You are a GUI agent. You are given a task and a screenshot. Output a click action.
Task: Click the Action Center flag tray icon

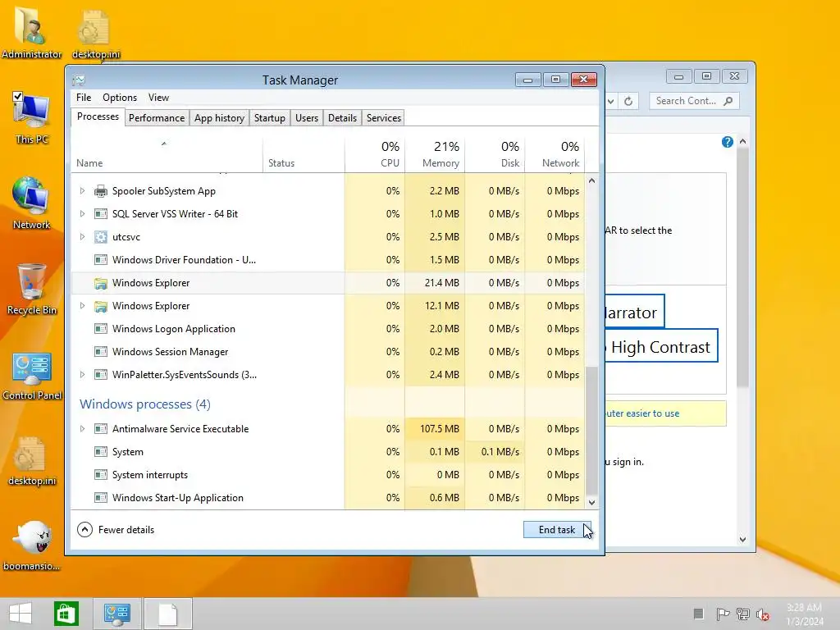click(723, 614)
